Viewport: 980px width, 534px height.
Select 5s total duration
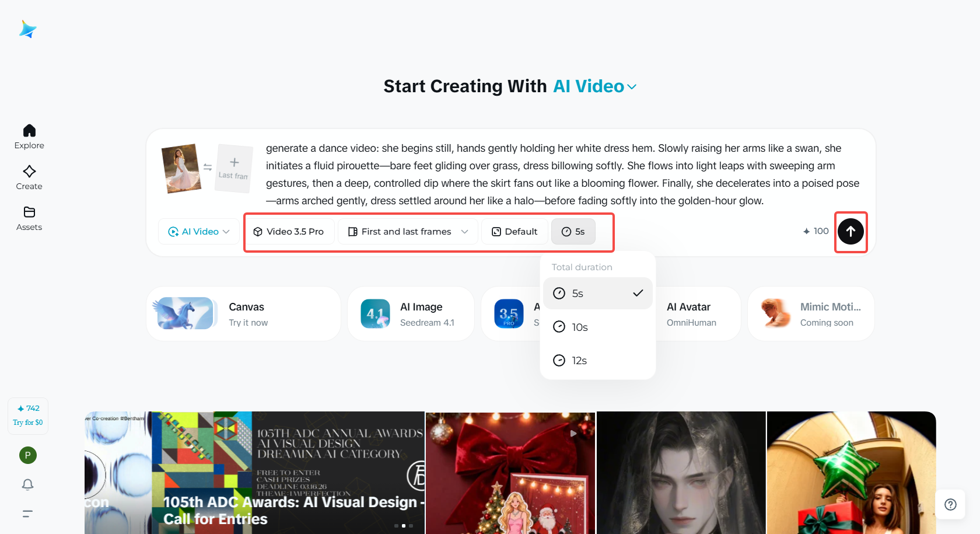click(598, 294)
